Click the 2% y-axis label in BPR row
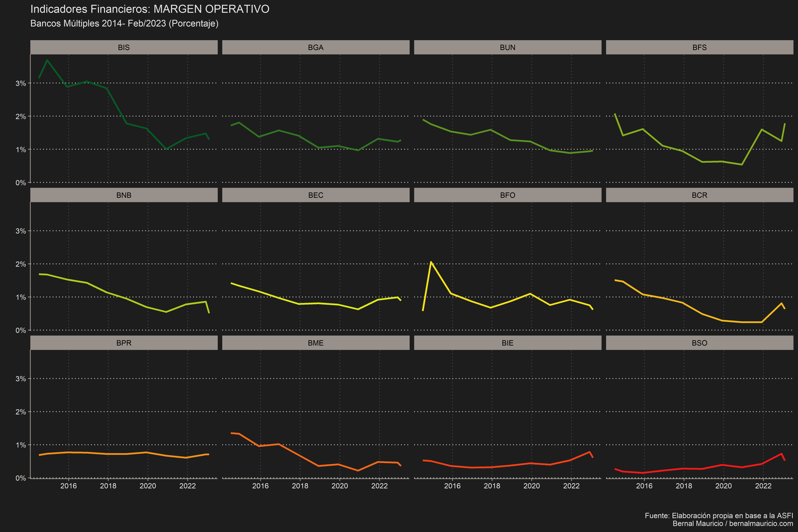 (21, 412)
